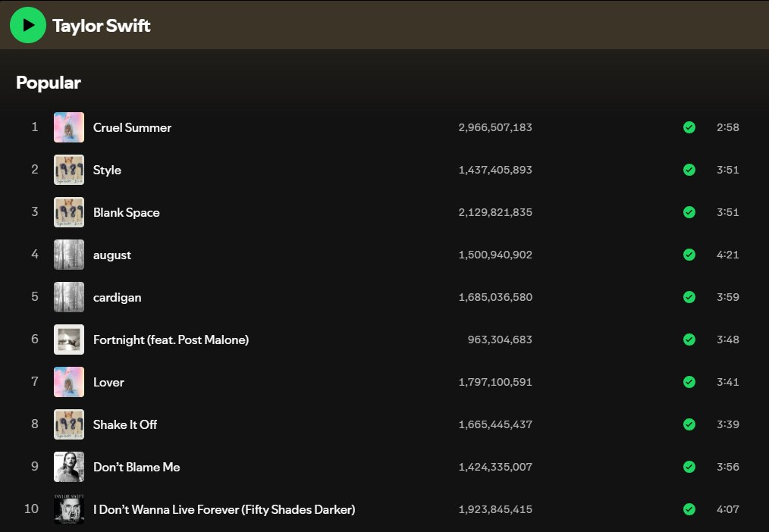Toggle saved checkmark for Don't Blame Me

(x=689, y=467)
